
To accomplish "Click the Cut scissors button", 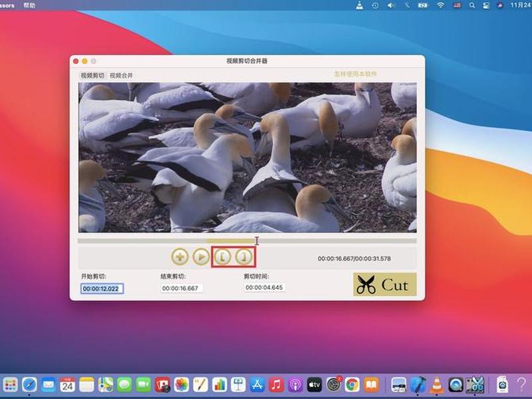I will (x=385, y=285).
